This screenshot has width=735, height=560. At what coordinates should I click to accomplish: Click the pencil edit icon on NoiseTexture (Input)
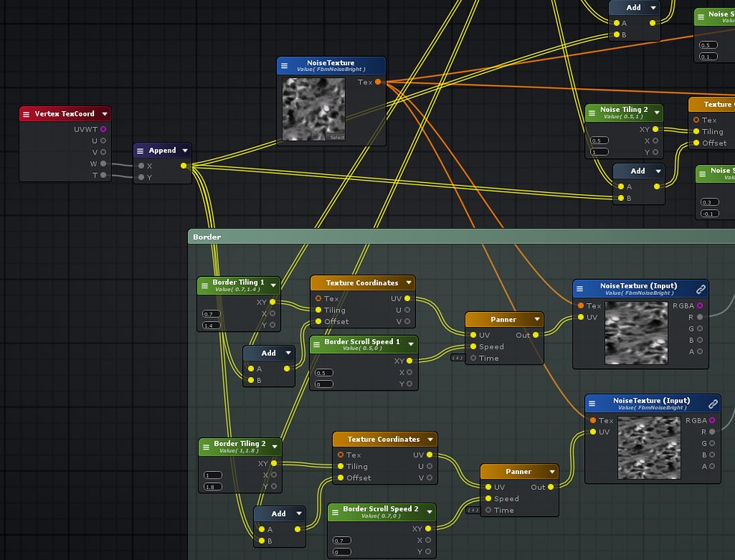[701, 288]
